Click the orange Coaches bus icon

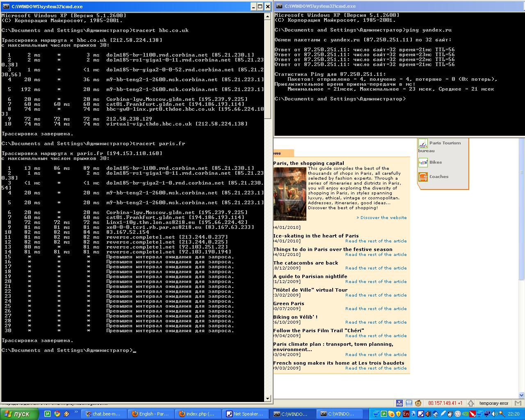(423, 177)
